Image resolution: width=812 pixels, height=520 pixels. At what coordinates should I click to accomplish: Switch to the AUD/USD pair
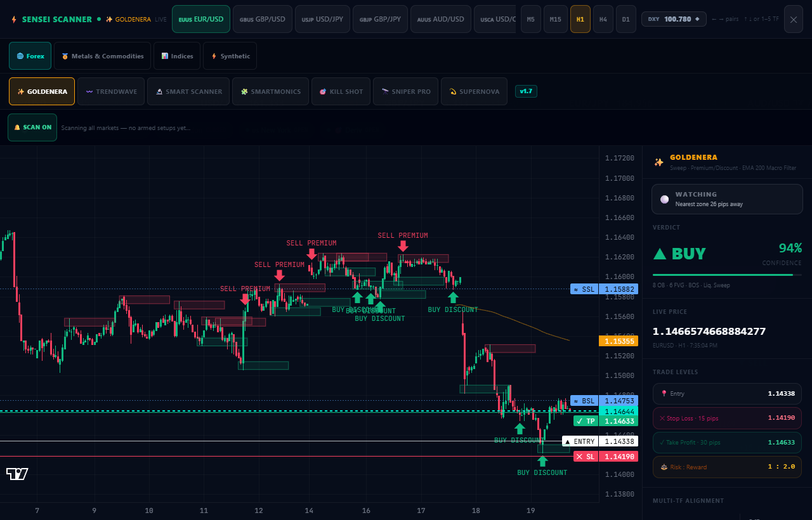pos(441,19)
